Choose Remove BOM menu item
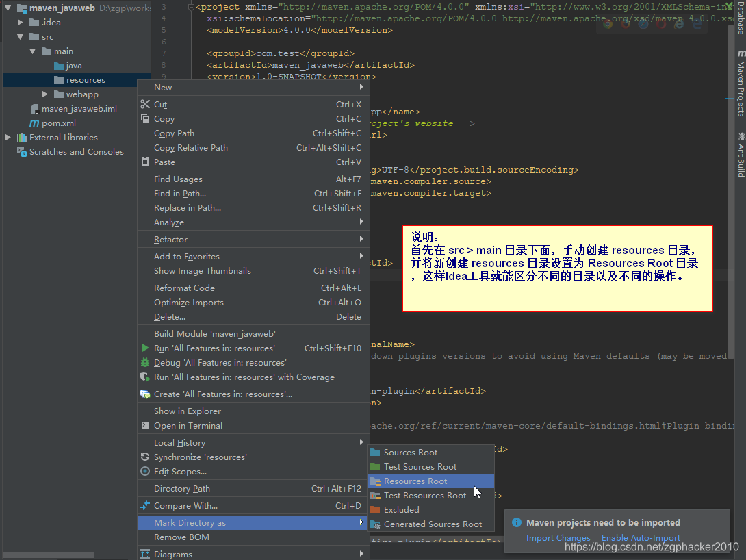Viewport: 746px width, 560px height. (254, 537)
